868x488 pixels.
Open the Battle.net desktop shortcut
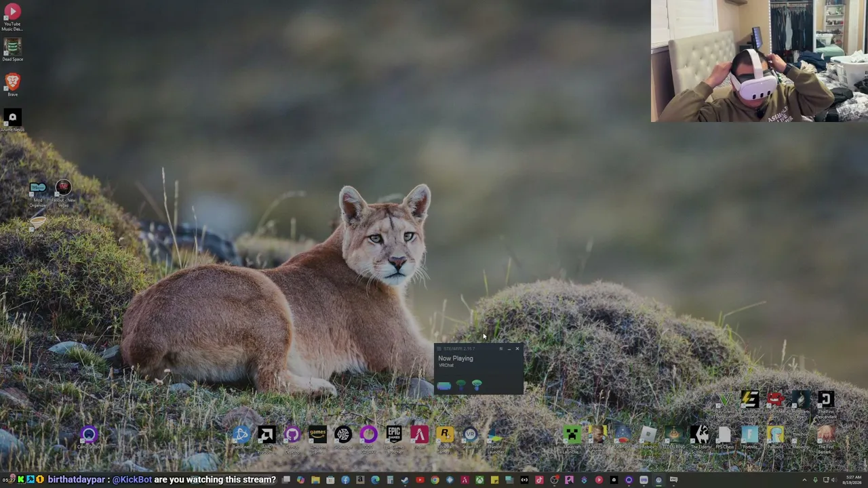(x=241, y=438)
